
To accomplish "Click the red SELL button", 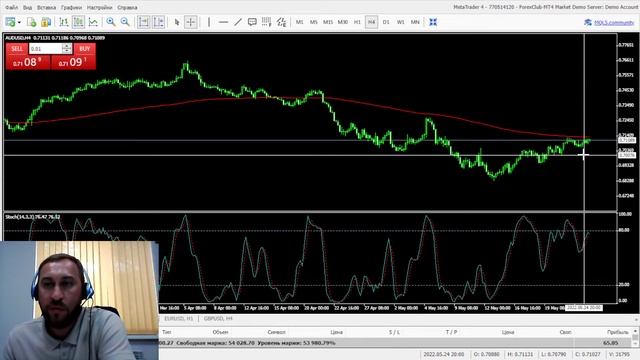I will coord(17,49).
